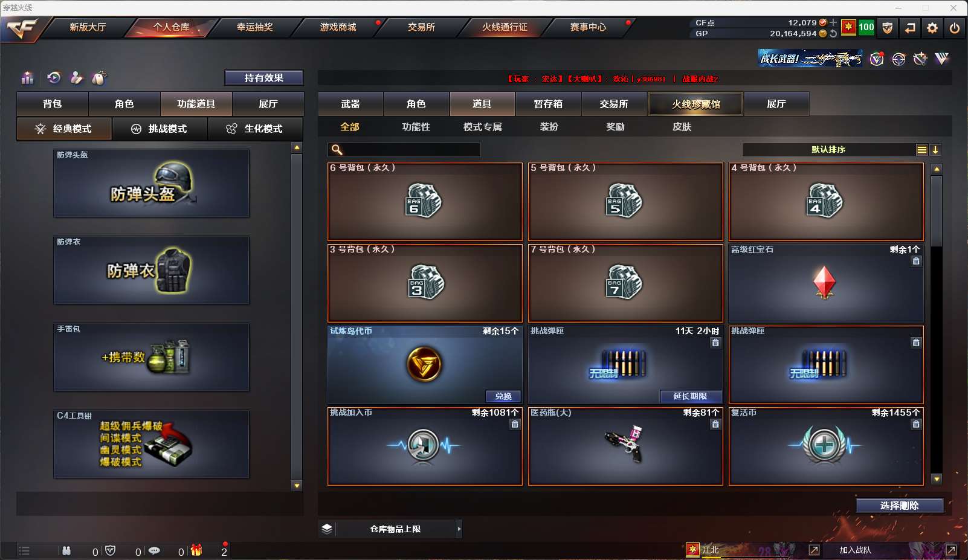This screenshot has height=560, width=968.
Task: Click the 选择删除 button
Action: coord(900,506)
